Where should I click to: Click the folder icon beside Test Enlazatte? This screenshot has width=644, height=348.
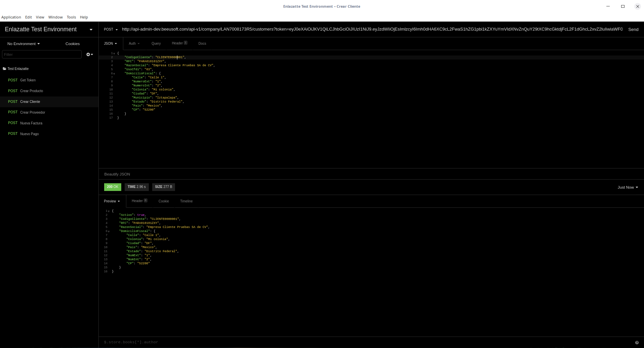pos(4,69)
